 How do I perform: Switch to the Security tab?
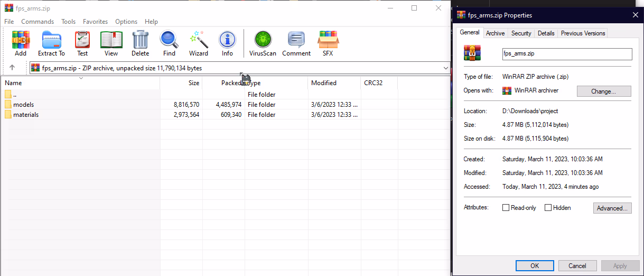(x=521, y=33)
